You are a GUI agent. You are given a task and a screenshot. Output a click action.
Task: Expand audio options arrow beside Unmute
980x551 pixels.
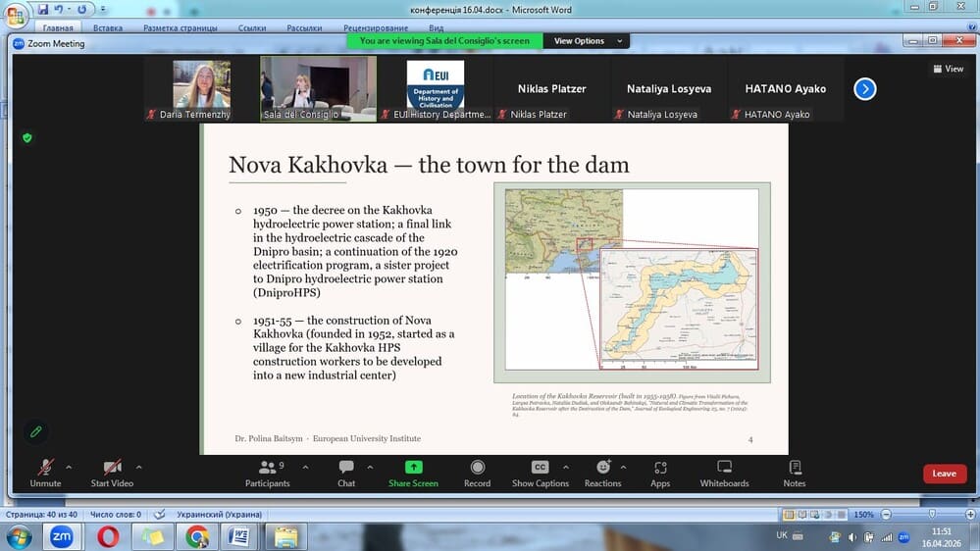[72, 467]
